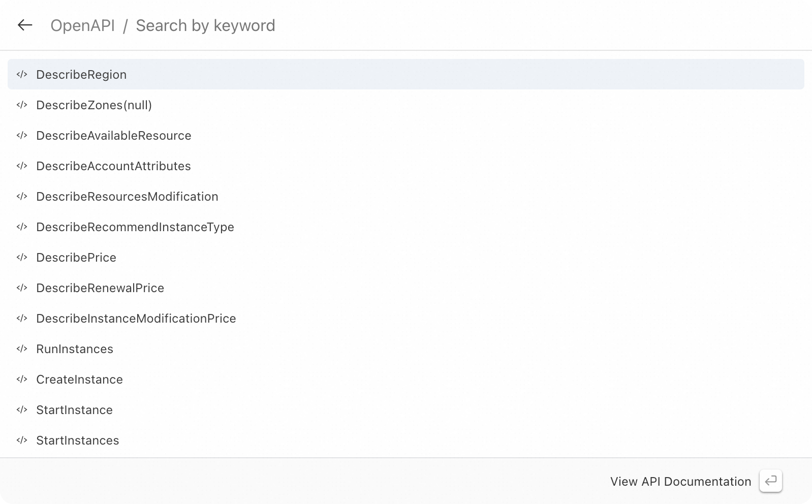Click the code icon next to DescribeZones(null)
This screenshot has width=812, height=504.
[21, 105]
